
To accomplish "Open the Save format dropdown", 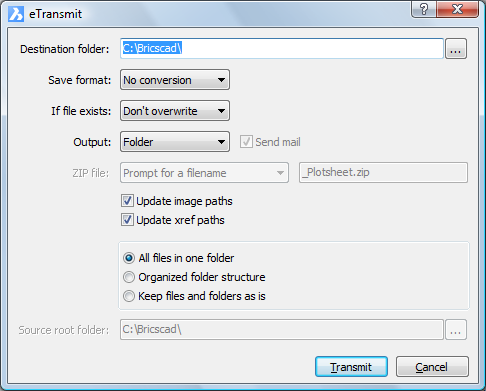I will 175,80.
